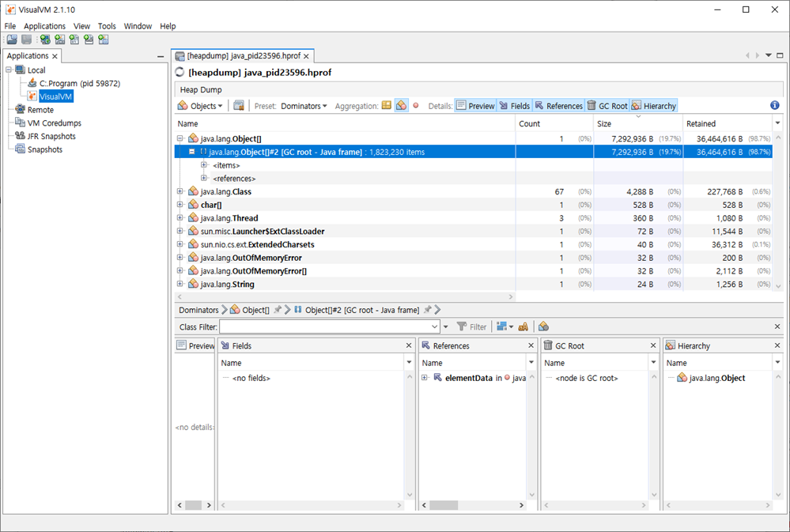
Task: Pin the Object[]#2 breadcrumb item
Action: (427, 310)
